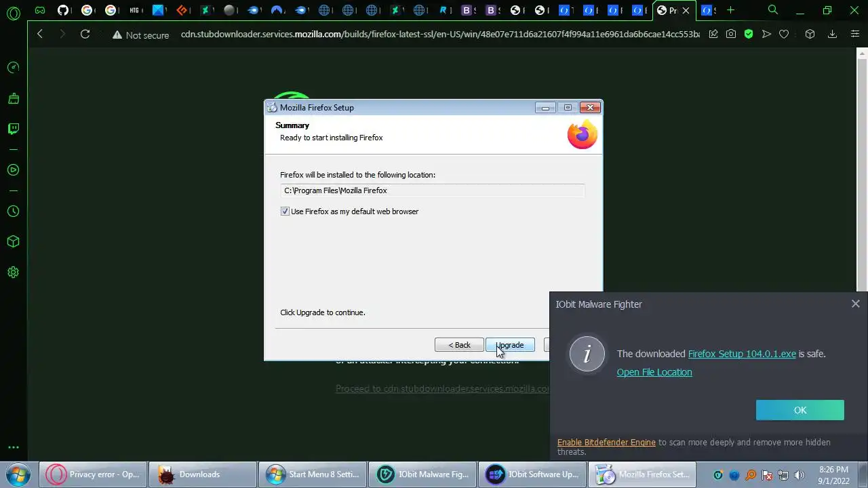Switch to Privacy error Opera taskbar item

(93, 474)
